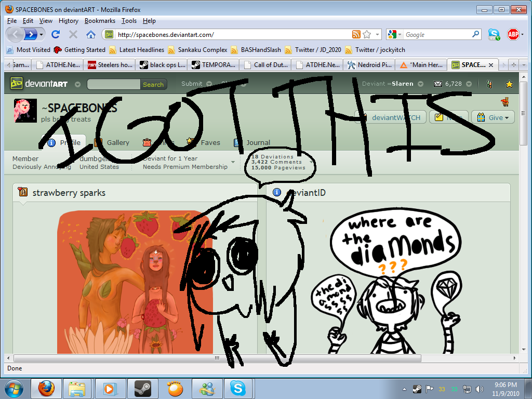Switch to the Nedroid Pi... tab
Image resolution: width=532 pixels, height=399 pixels.
369,65
